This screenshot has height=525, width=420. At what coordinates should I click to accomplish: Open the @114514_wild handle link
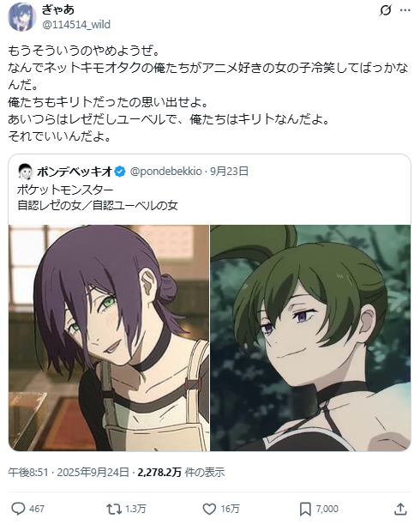point(76,24)
